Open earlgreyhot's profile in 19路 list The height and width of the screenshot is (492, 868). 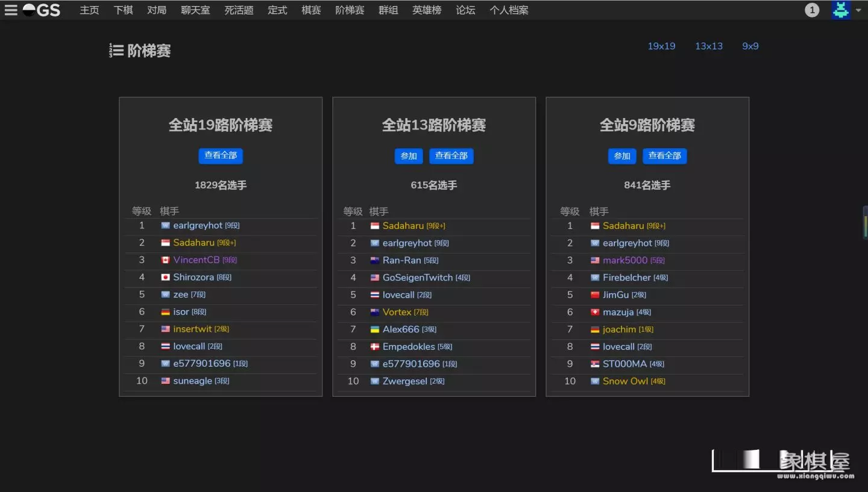tap(198, 226)
